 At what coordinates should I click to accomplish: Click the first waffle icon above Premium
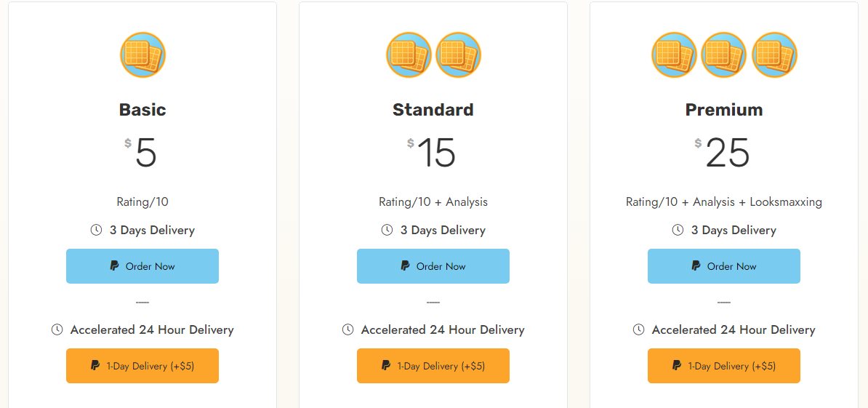click(674, 55)
